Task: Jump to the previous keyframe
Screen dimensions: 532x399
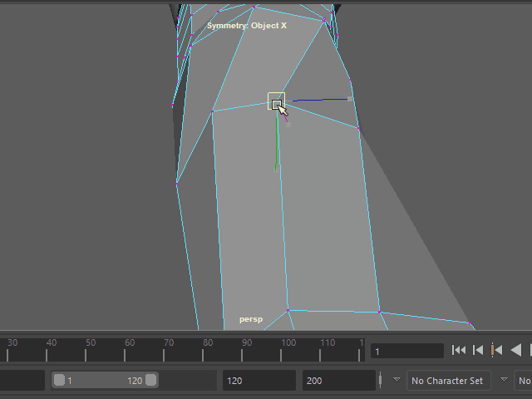Action: [497, 351]
